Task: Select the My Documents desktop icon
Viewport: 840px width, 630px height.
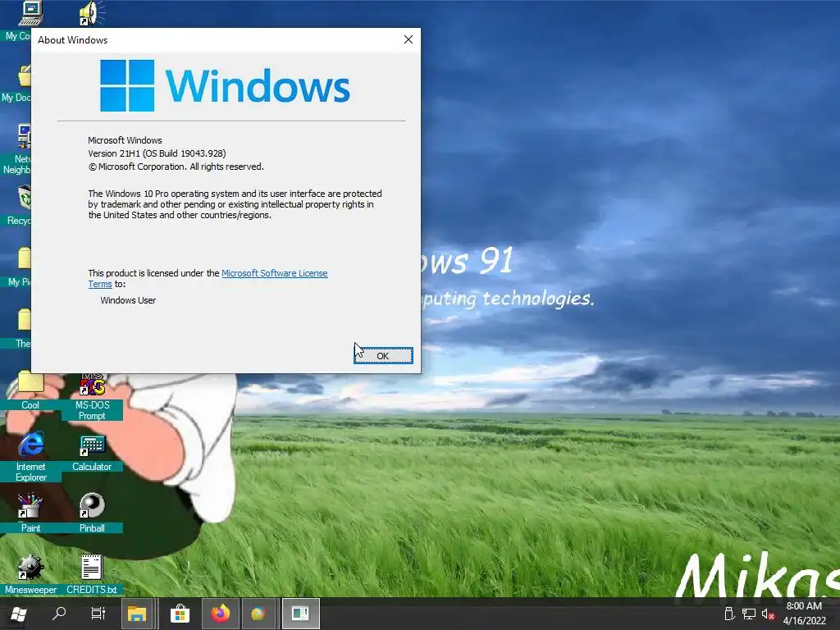Action: tap(17, 83)
